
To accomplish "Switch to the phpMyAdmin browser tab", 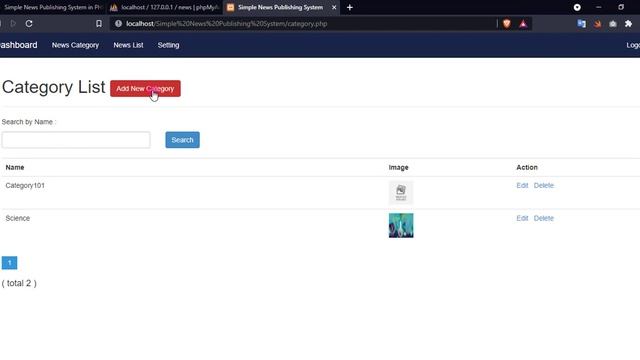I will pos(165,7).
